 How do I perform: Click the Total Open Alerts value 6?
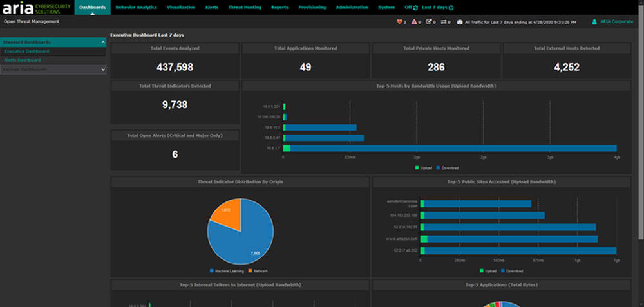coord(175,154)
